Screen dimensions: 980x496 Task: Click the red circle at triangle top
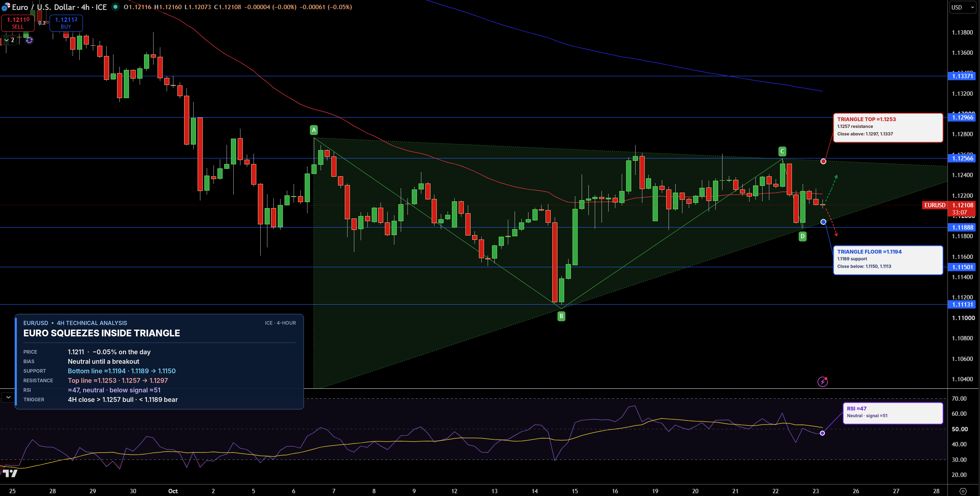point(823,161)
